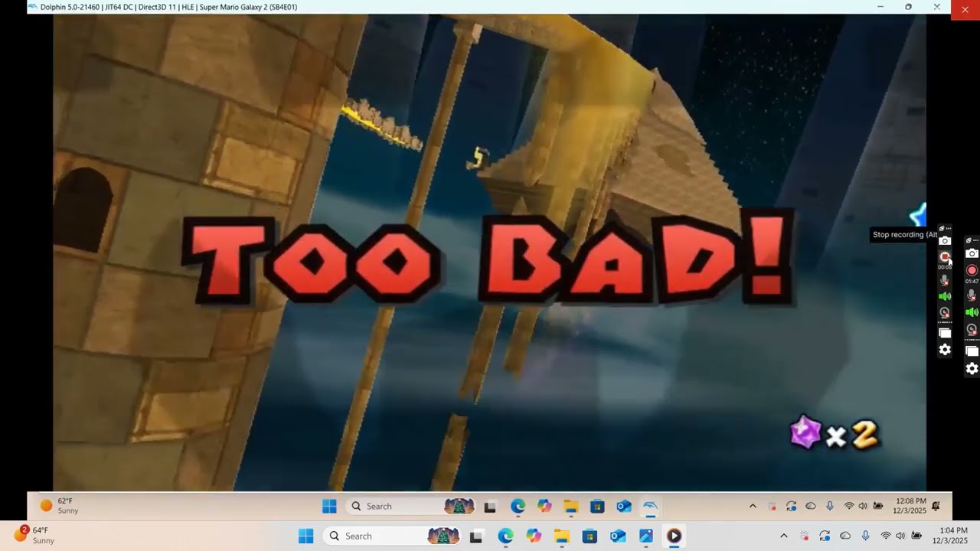Open the 12:08 PM clock and calendar
Image resolution: width=980 pixels, height=551 pixels.
910,506
